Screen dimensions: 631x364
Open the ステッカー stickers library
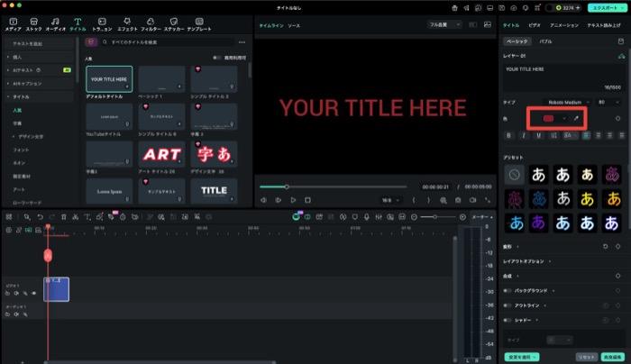tap(174, 24)
